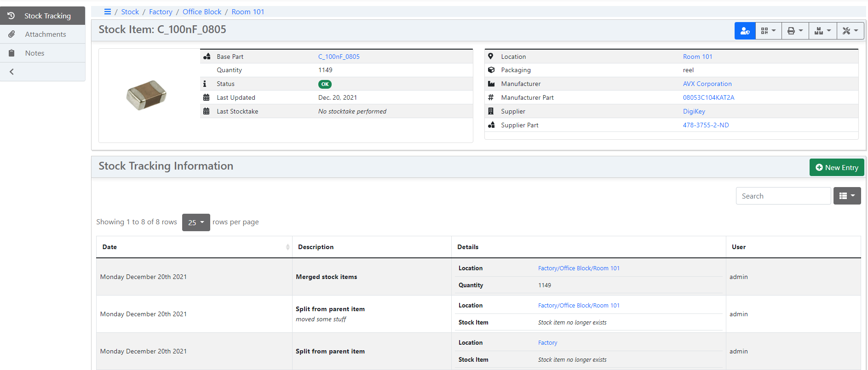
Task: Open the printer actions dropdown
Action: [795, 31]
